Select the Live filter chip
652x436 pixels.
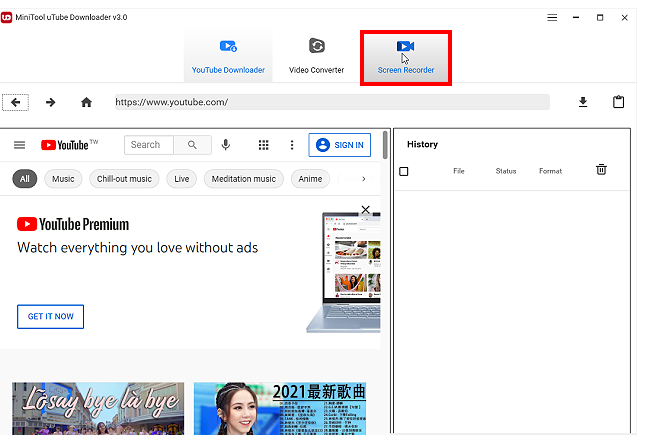(x=181, y=179)
